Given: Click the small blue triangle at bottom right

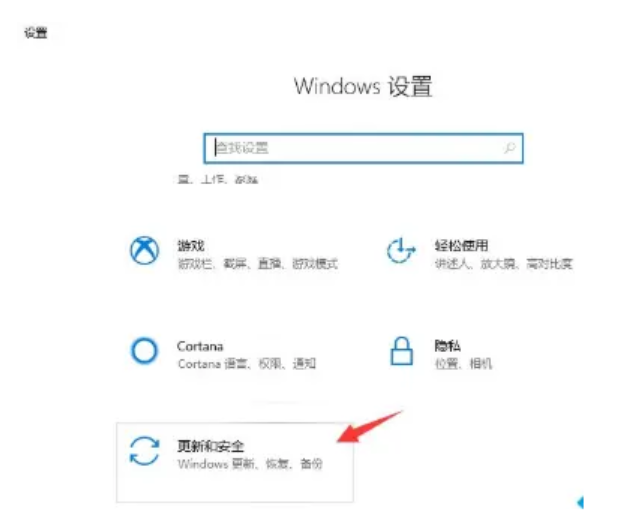Looking at the screenshot, I should pos(580,502).
